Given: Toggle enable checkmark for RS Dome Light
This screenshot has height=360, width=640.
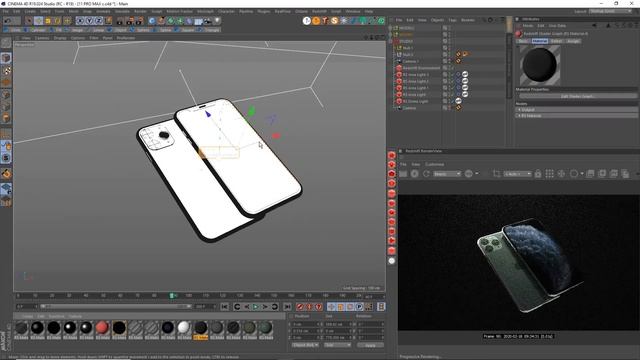Looking at the screenshot, I should click(x=453, y=101).
